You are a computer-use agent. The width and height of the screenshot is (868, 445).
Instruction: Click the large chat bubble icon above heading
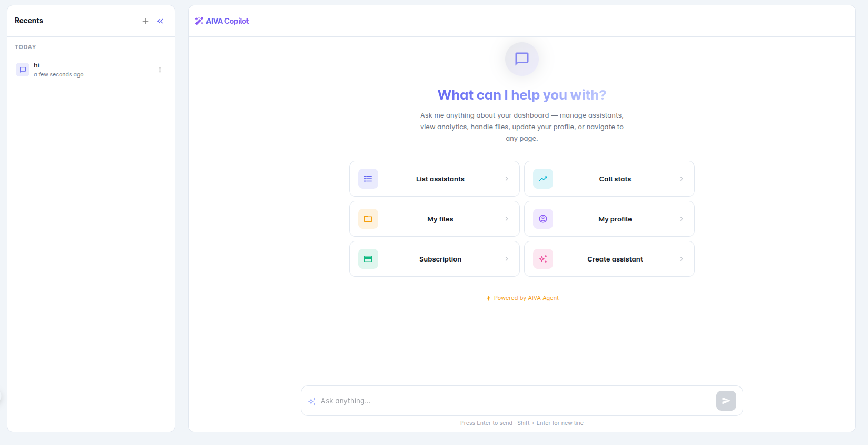pos(522,59)
